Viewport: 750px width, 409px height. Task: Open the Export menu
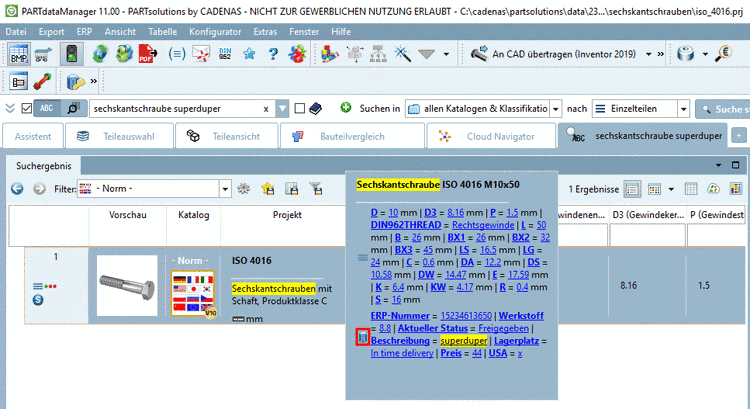coord(51,32)
